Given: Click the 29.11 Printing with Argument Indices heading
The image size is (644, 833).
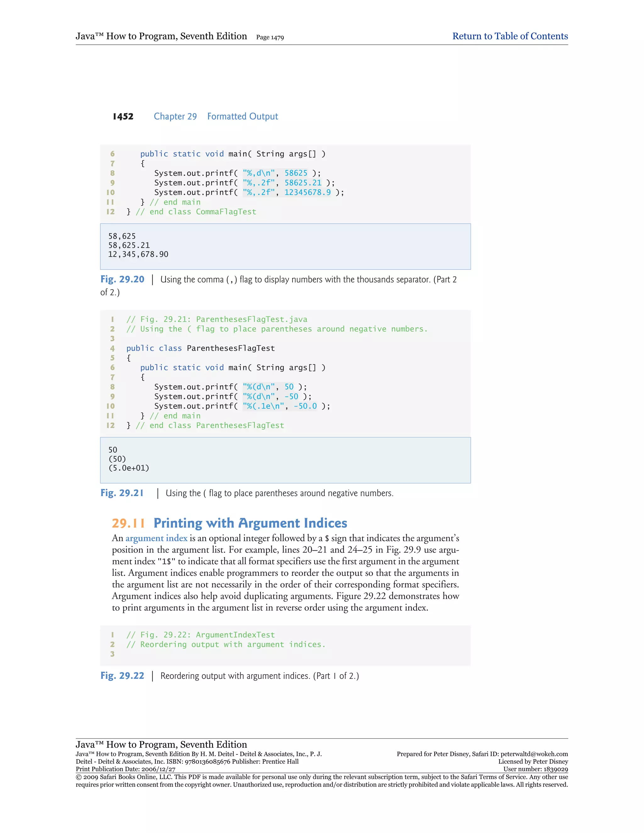Looking at the screenshot, I should (229, 523).
